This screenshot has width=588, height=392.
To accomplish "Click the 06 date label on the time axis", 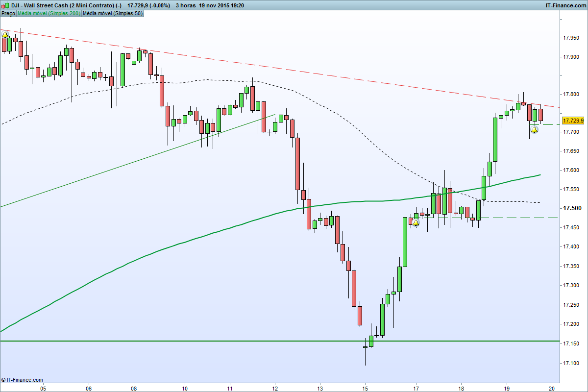I will (x=89, y=388).
